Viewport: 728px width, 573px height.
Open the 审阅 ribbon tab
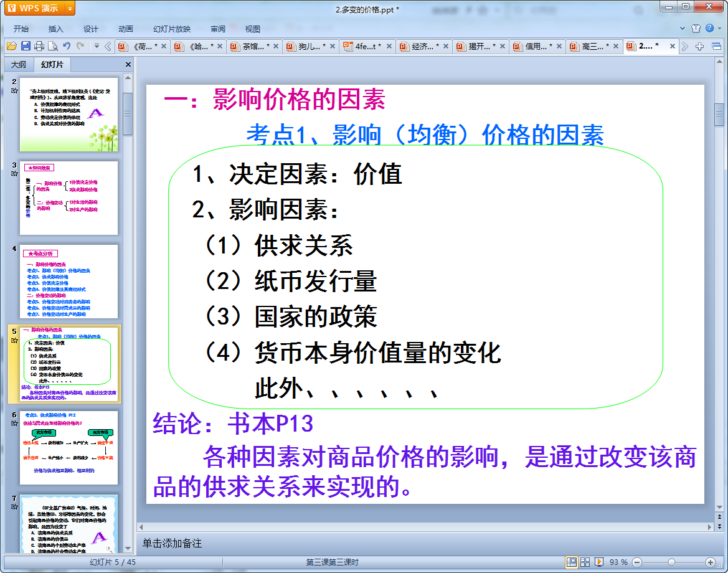pyautogui.click(x=218, y=29)
